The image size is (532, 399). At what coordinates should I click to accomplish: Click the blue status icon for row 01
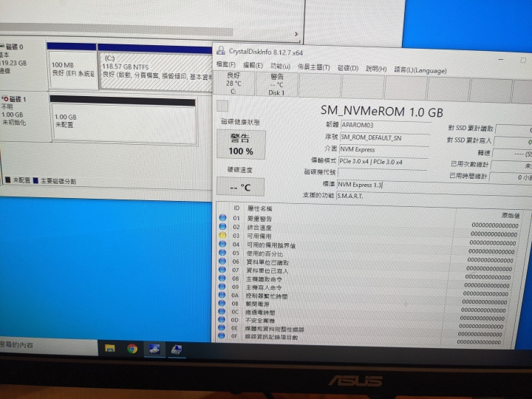point(222,218)
